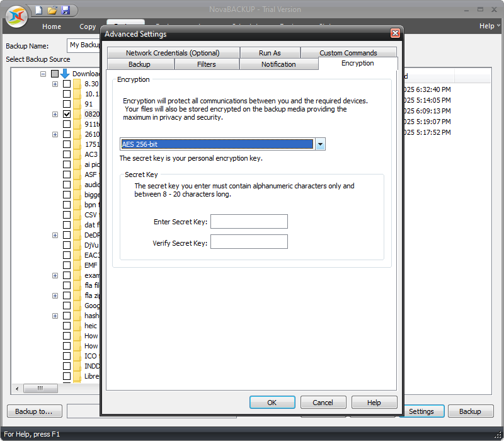The width and height of the screenshot is (504, 441).
Task: Switch to the Custom Commands tab
Action: (x=348, y=53)
